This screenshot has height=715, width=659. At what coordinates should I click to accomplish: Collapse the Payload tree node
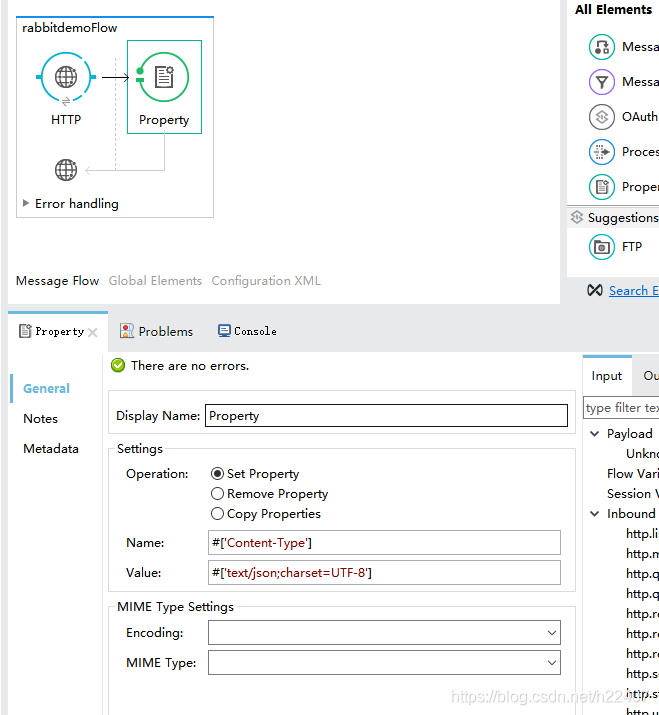(x=595, y=434)
